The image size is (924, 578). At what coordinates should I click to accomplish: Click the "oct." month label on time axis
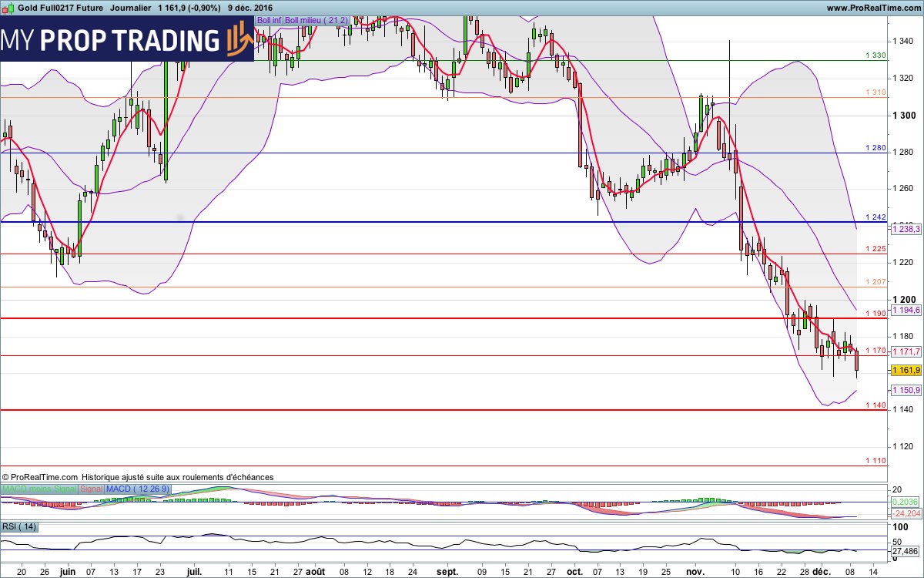[574, 572]
